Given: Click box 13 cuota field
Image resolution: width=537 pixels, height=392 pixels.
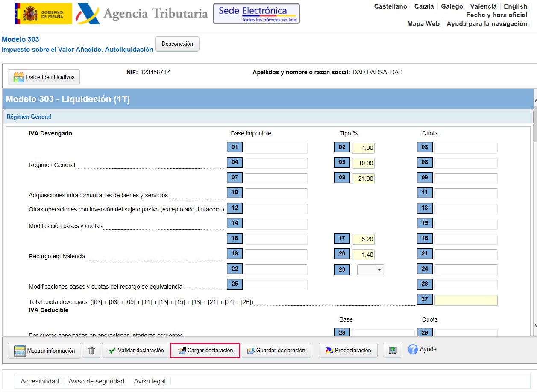Looking at the screenshot, I should 466,209.
